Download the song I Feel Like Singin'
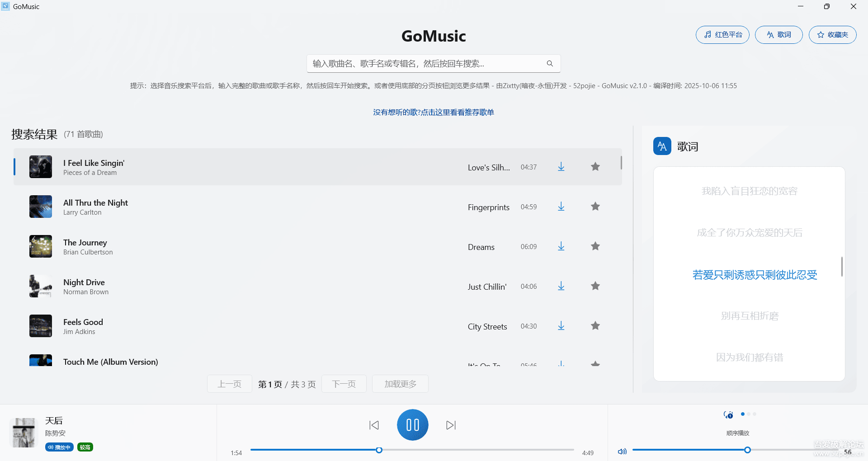Image resolution: width=868 pixels, height=461 pixels. coord(561,167)
